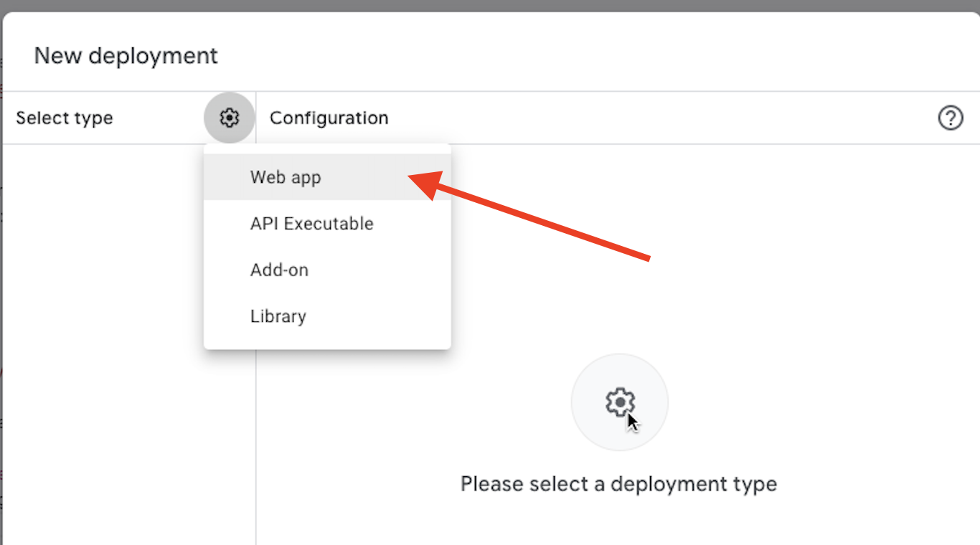Click the settings cog beside Select type
Screen dimensions: 980x545
[229, 117]
